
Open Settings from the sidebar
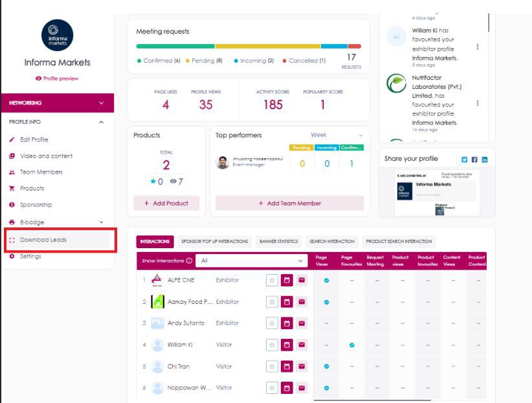click(x=30, y=256)
